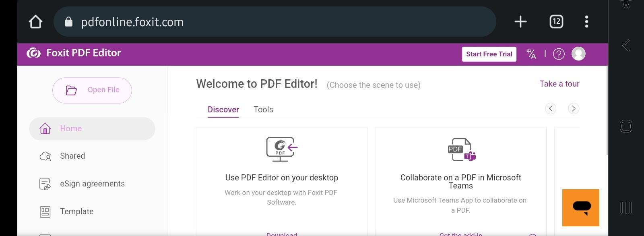Click the Take a tour link
The height and width of the screenshot is (236, 644).
(559, 84)
